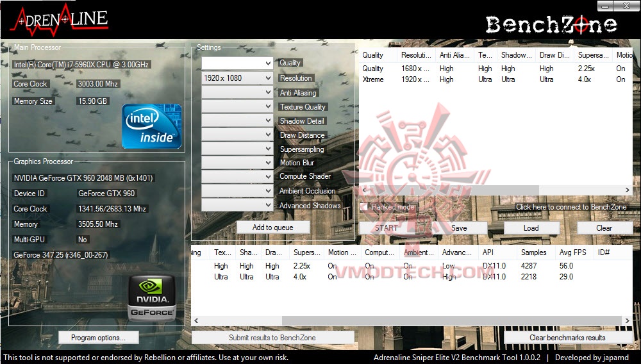
Task: Click here to connect to BenchZone link
Action: (x=571, y=207)
